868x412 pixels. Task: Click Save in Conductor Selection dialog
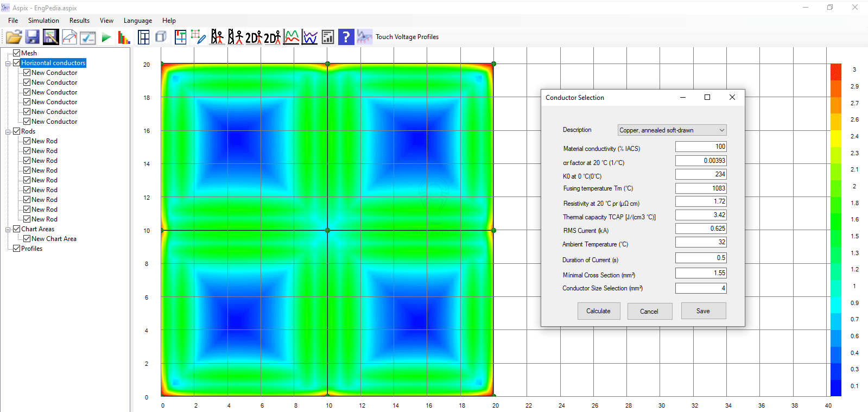coord(703,311)
